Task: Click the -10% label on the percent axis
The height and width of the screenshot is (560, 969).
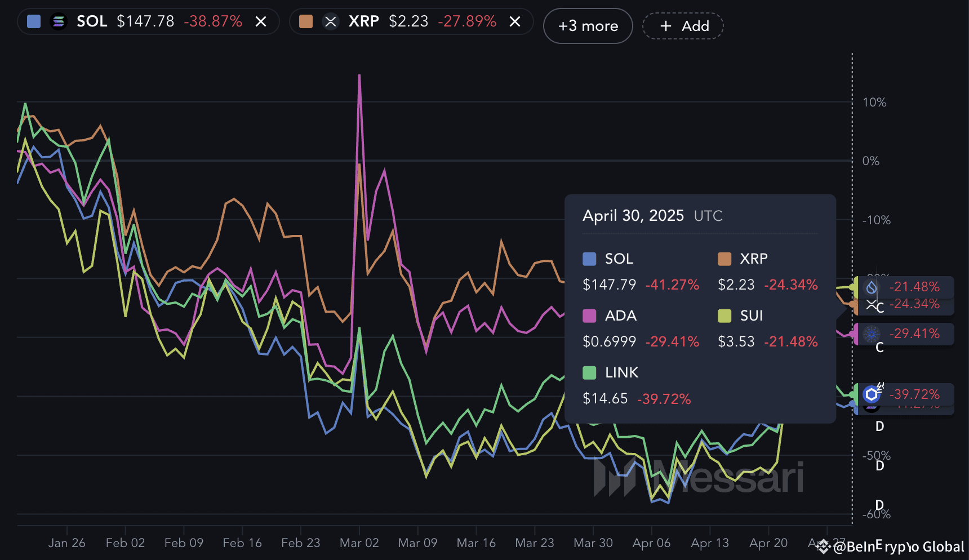Action: pos(877,220)
